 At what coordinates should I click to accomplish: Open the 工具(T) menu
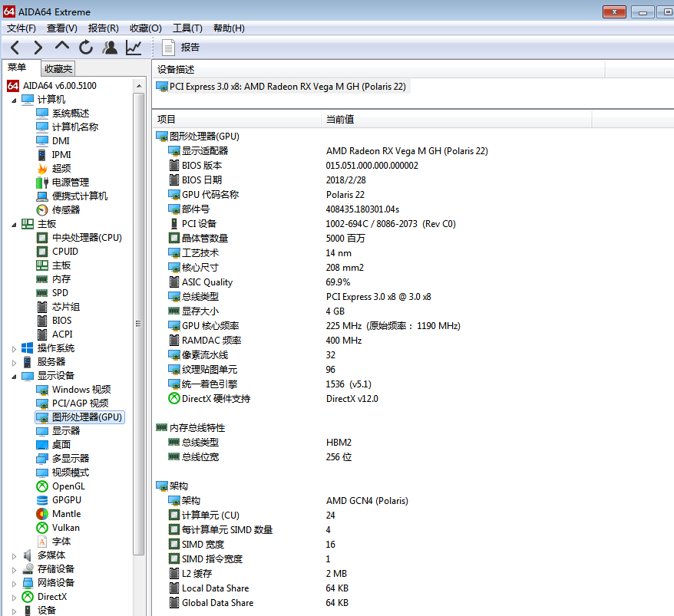pos(187,28)
